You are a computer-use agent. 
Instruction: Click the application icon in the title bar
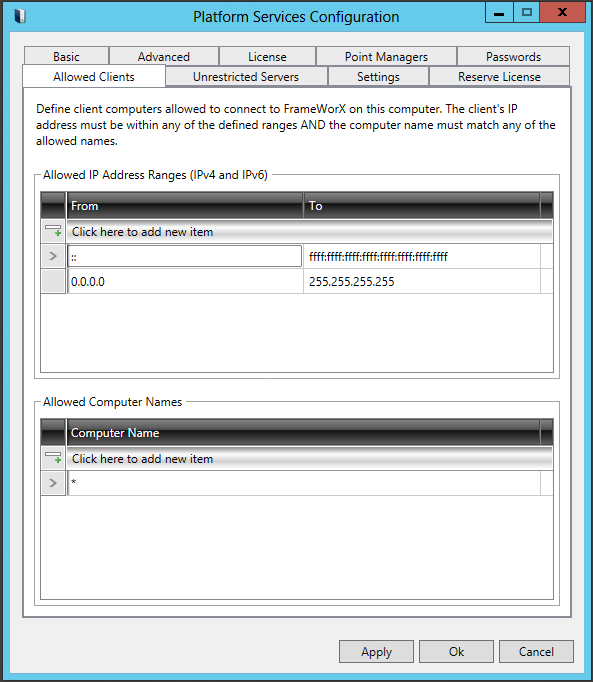pos(20,16)
